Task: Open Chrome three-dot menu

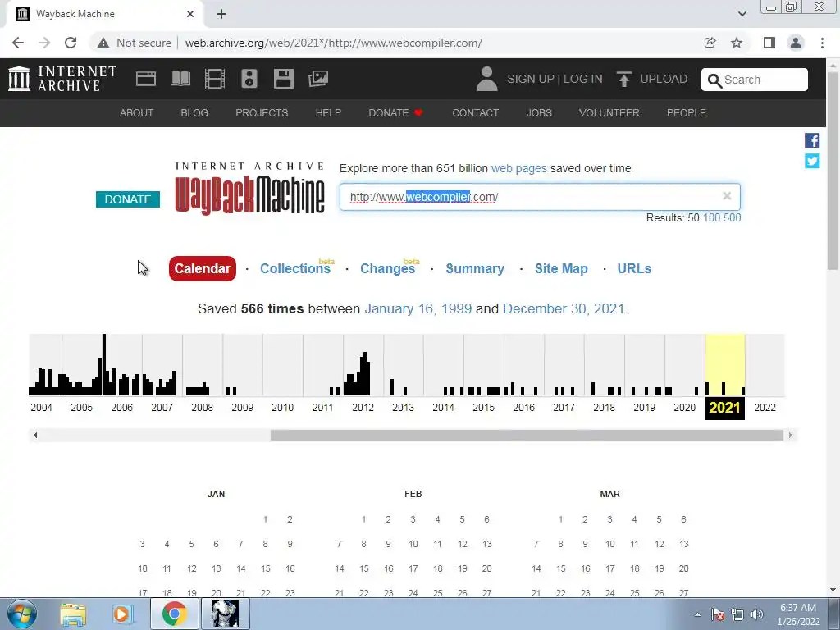Action: 822,43
